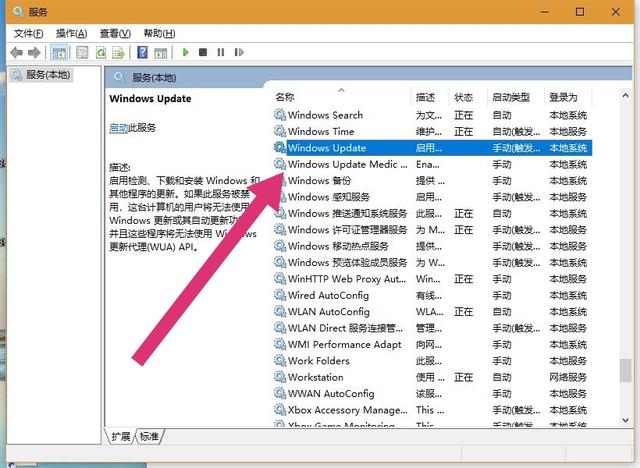Open the 帮助(H) menu
The image size is (640, 468).
159,33
